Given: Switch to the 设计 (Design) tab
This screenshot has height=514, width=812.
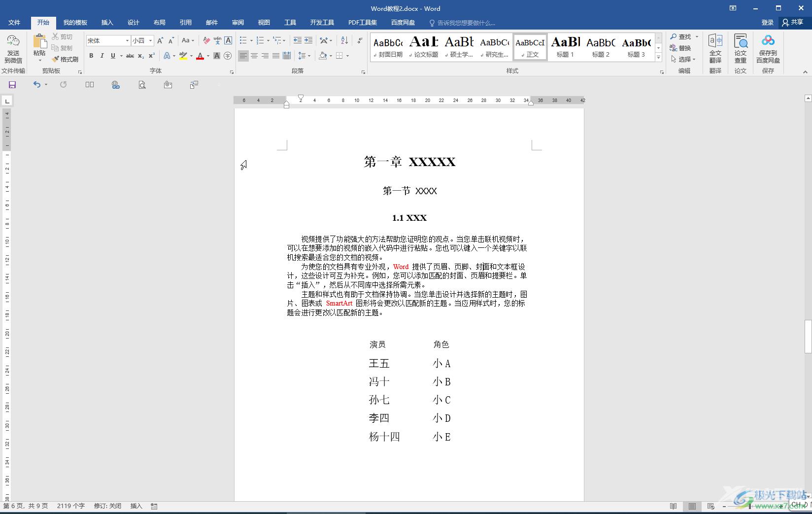Looking at the screenshot, I should coord(133,23).
